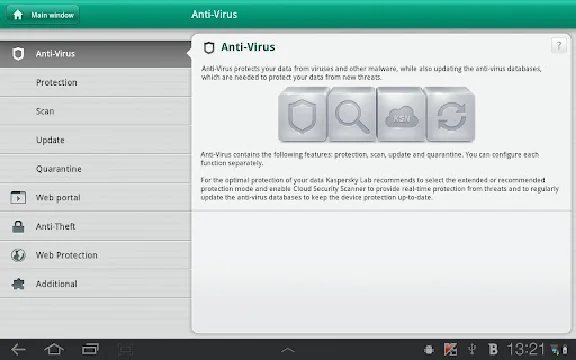
Task: Click the KSN cloud tile
Action: pyautogui.click(x=401, y=115)
